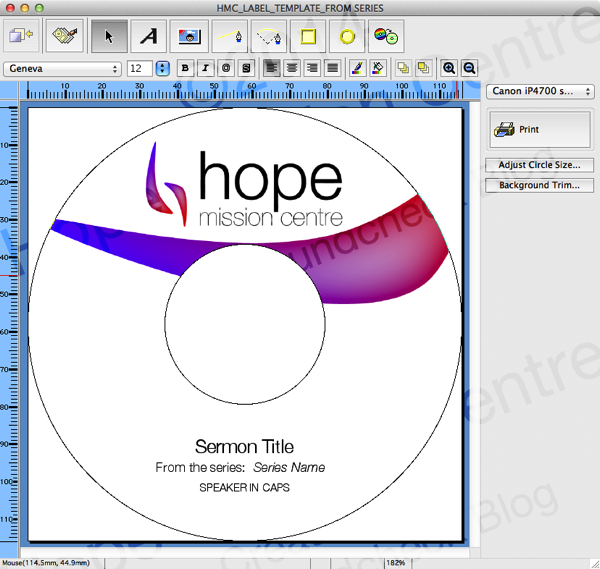The height and width of the screenshot is (569, 600).
Task: Click the bring to front icon
Action: point(403,68)
